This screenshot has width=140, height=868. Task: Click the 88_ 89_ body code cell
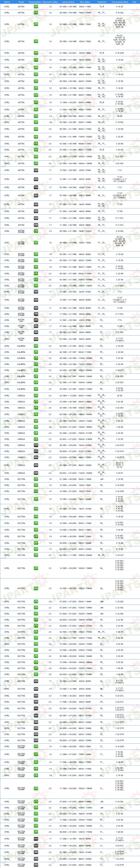pyautogui.click(x=102, y=638)
